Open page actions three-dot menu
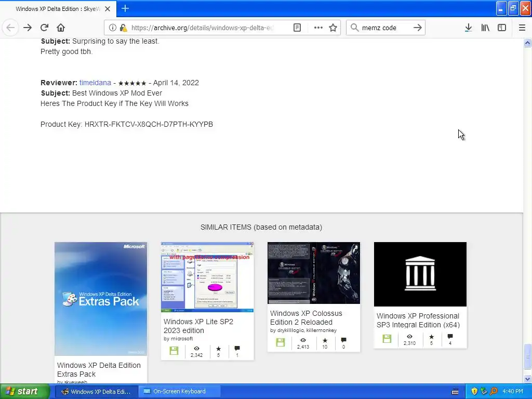 (318, 28)
